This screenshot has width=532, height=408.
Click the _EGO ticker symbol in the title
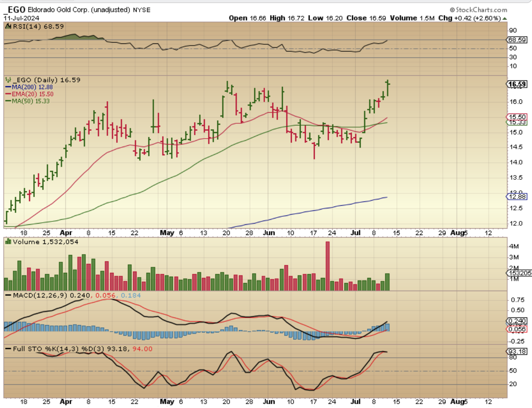[14, 9]
